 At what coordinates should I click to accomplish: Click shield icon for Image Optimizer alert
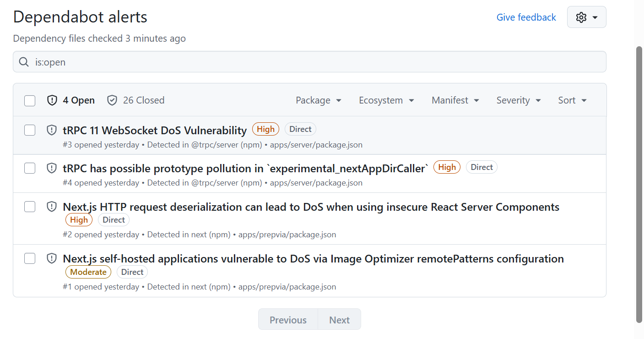coord(52,258)
